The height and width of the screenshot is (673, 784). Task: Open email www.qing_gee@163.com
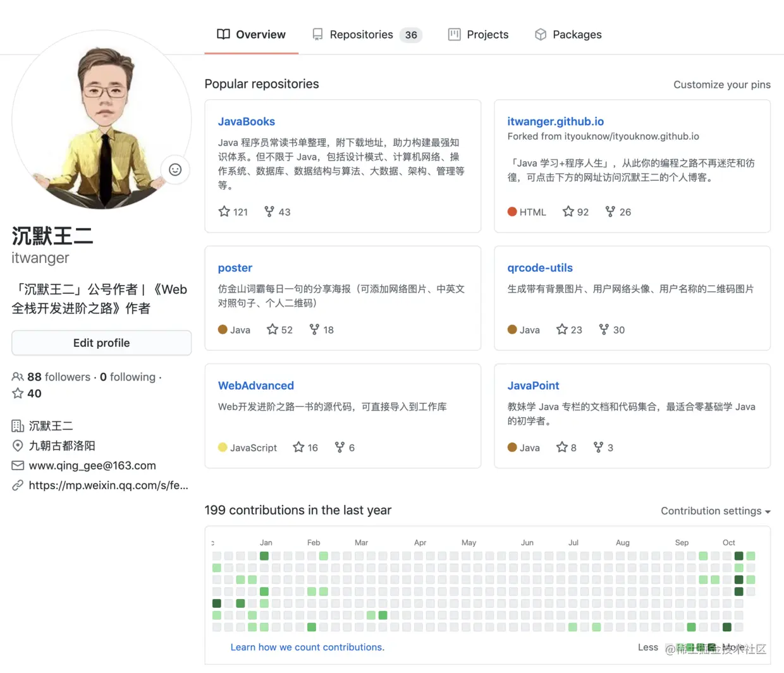[92, 466]
